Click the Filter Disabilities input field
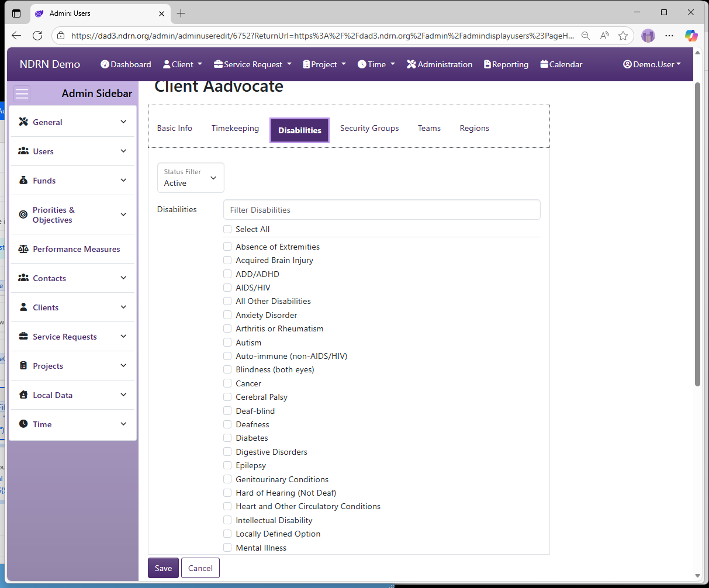709x588 pixels. [382, 210]
